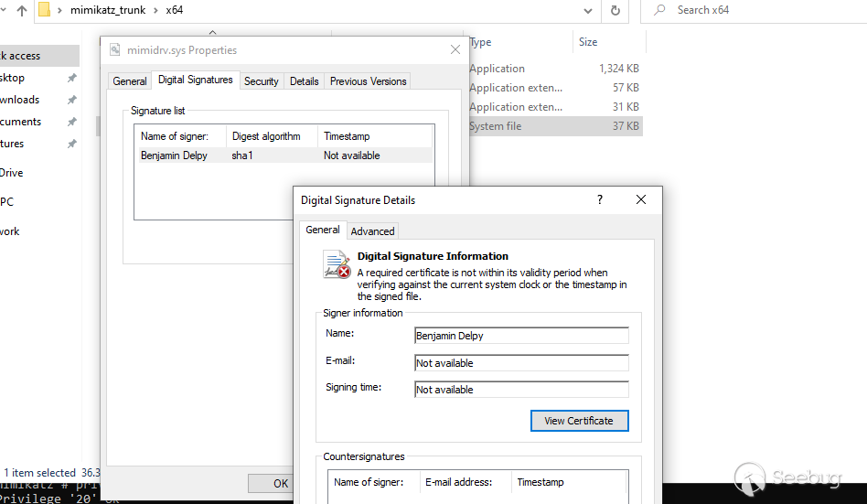Select the Benjamin Delpy signature row
The width and height of the screenshot is (867, 504).
point(174,155)
